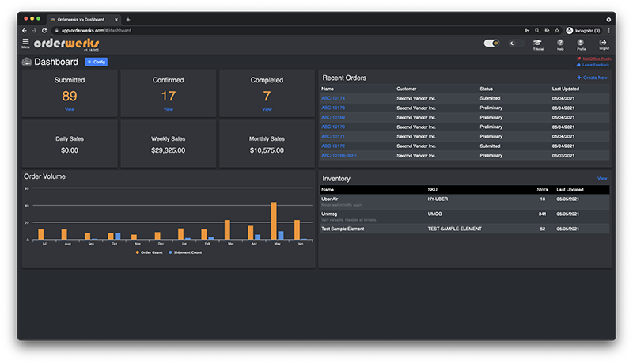Image resolution: width=633 pixels, height=364 pixels.
Task: Select Uber Air inventory row
Action: click(464, 202)
